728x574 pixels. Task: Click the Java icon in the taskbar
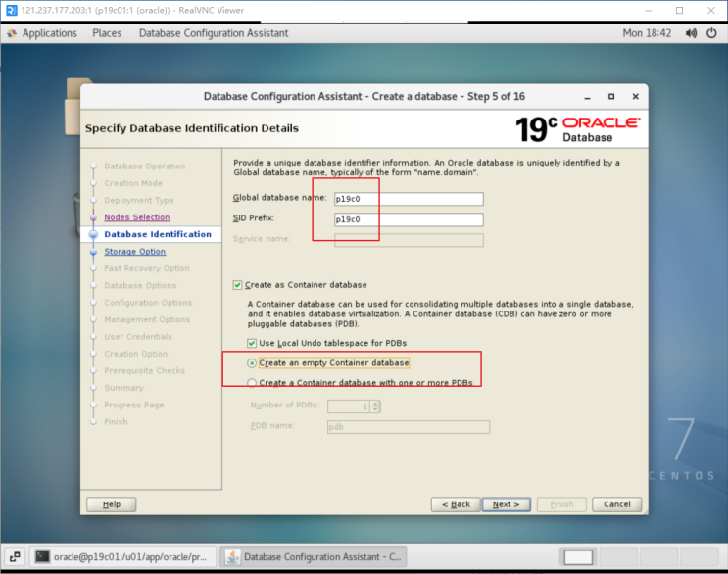232,556
